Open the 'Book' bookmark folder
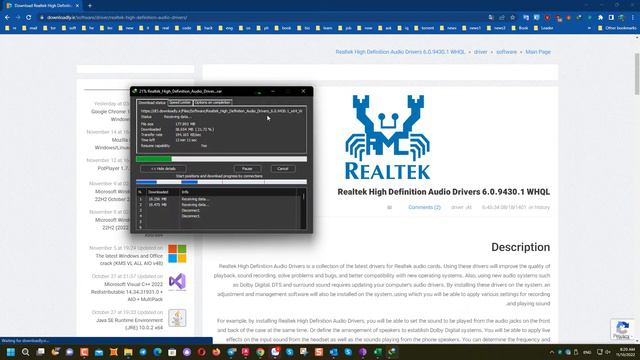Viewport: 640px width, 360px height. coord(519,28)
